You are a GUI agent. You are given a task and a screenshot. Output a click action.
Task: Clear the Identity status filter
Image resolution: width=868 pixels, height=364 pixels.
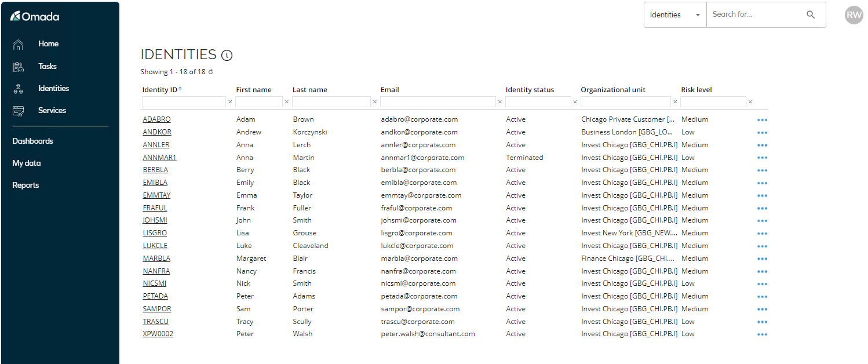[575, 102]
